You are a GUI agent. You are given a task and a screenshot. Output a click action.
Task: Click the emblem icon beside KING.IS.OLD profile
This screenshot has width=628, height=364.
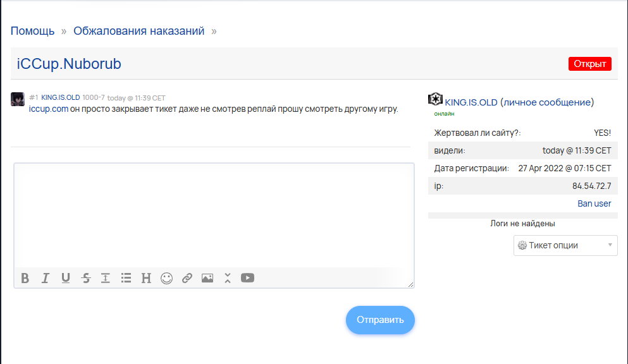pos(435,99)
